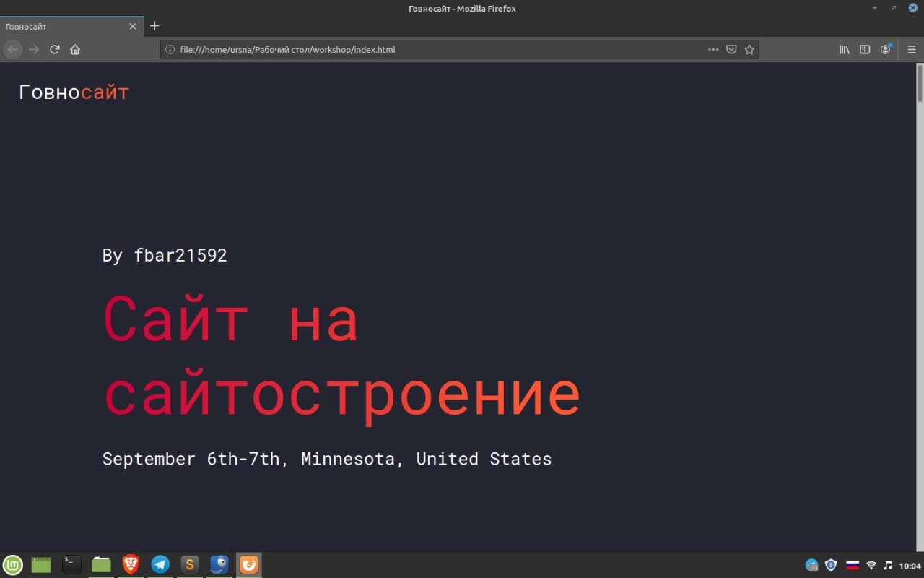Viewport: 924px width, 578px height.
Task: Open the Wi-Fi network tray icon
Action: click(x=871, y=565)
